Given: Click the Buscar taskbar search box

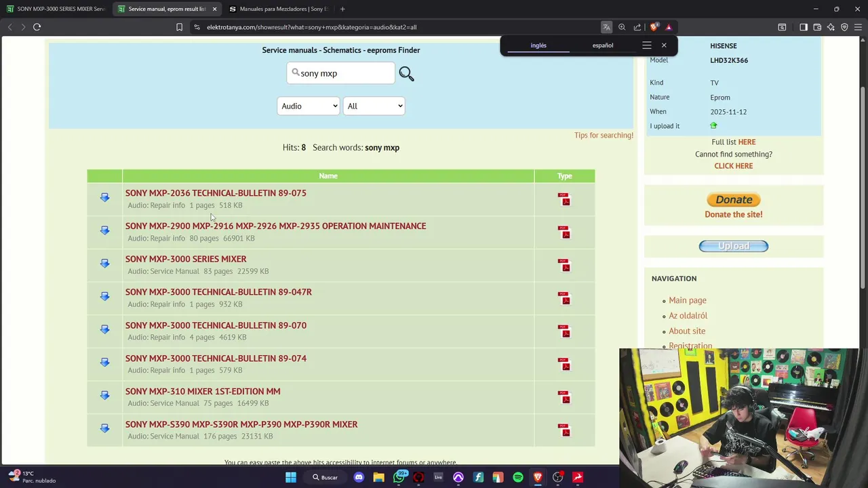Looking at the screenshot, I should point(325,477).
